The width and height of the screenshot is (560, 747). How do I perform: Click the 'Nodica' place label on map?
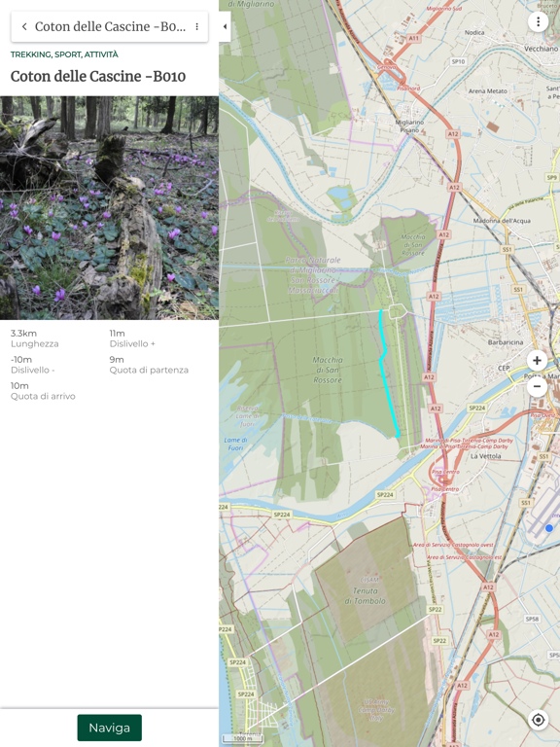474,32
